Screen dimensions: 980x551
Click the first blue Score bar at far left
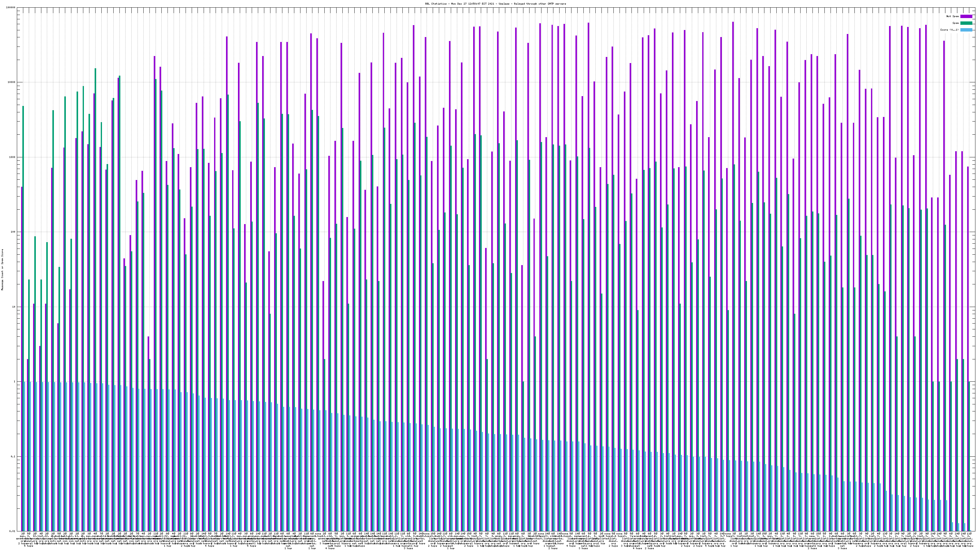(25, 456)
